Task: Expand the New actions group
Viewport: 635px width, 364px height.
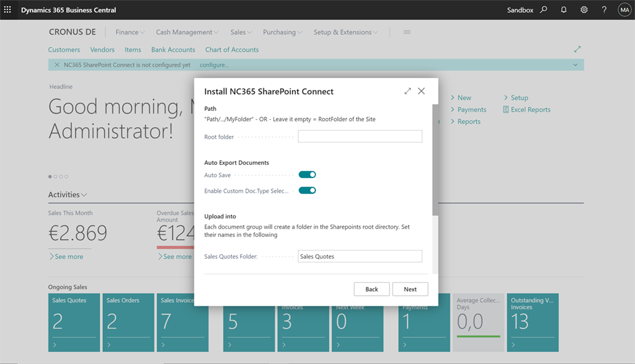Action: (x=461, y=97)
